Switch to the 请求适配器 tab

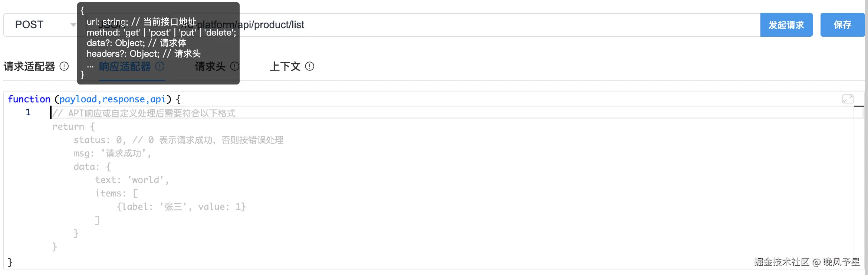(x=29, y=67)
